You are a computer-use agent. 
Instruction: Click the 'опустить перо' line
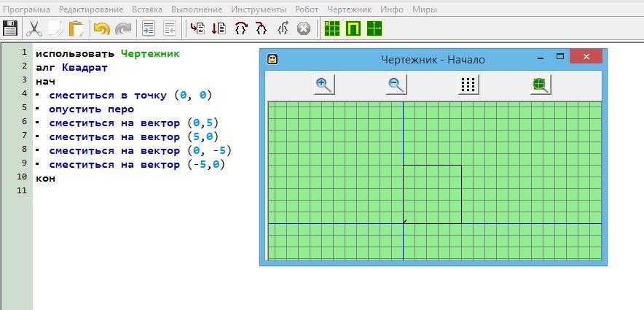coord(91,109)
